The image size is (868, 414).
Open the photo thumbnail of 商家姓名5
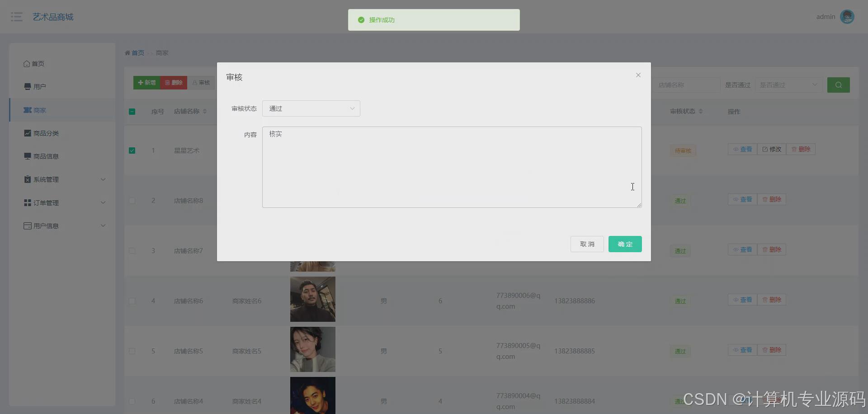click(x=313, y=349)
